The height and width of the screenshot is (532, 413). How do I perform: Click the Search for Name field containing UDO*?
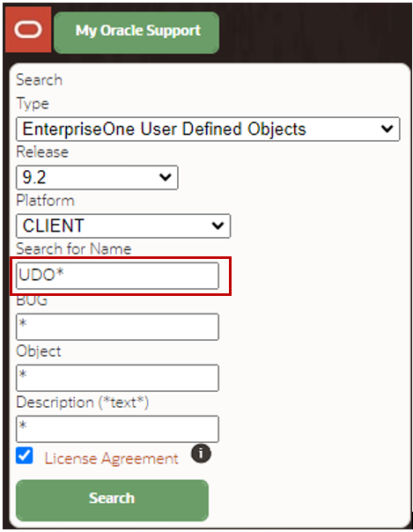point(117,276)
